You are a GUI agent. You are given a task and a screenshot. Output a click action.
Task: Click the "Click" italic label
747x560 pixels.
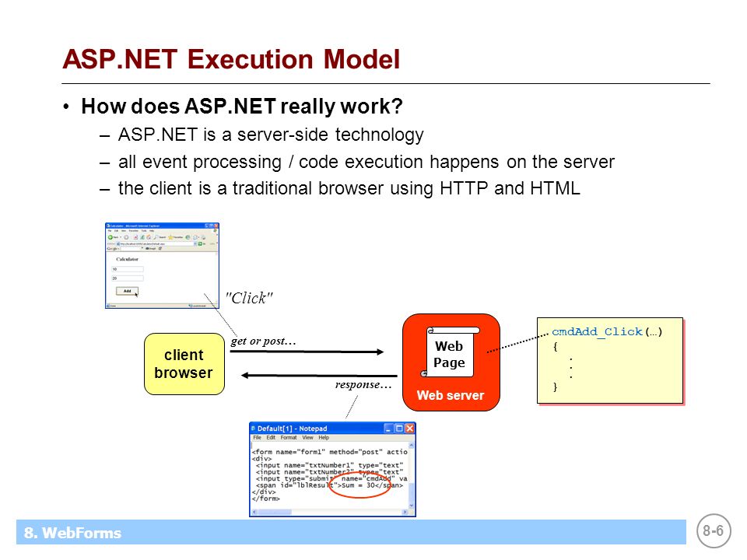point(249,298)
